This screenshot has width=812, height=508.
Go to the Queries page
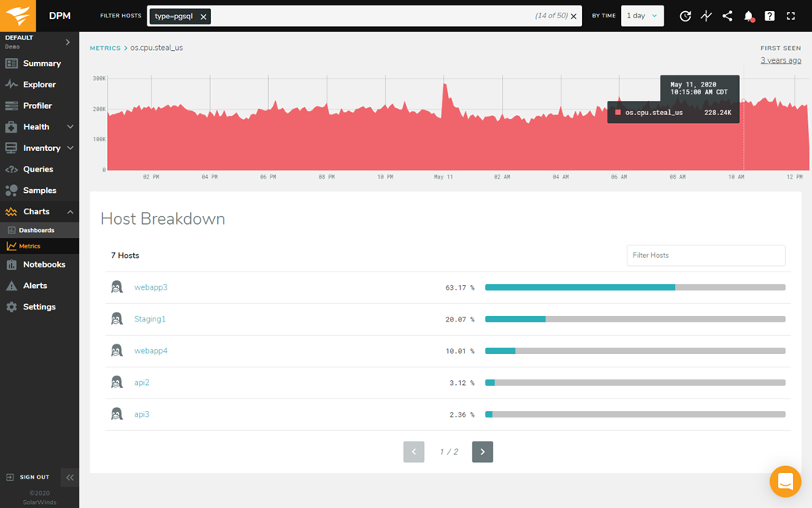coord(37,169)
